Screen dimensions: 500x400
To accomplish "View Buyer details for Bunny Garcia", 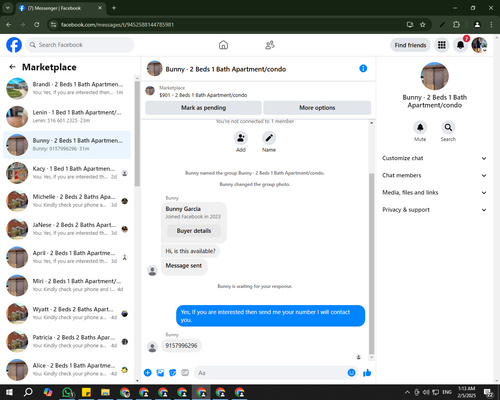I will [194, 231].
